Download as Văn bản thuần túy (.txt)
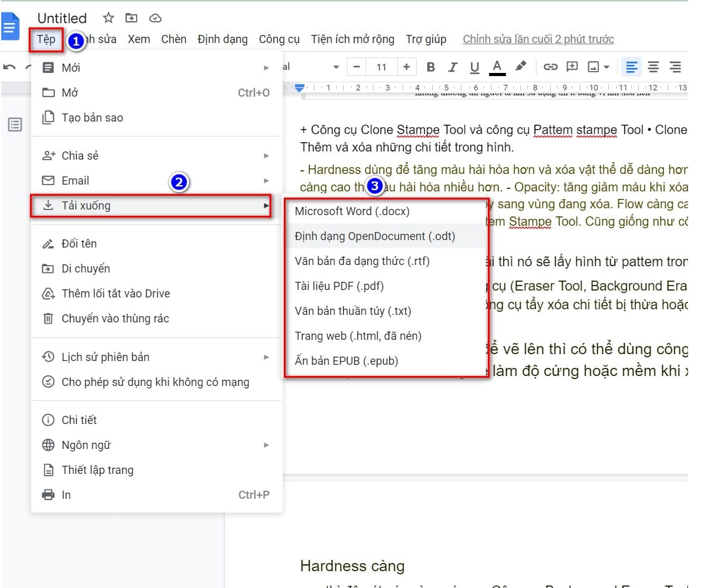Image resolution: width=723 pixels, height=588 pixels. point(386,311)
